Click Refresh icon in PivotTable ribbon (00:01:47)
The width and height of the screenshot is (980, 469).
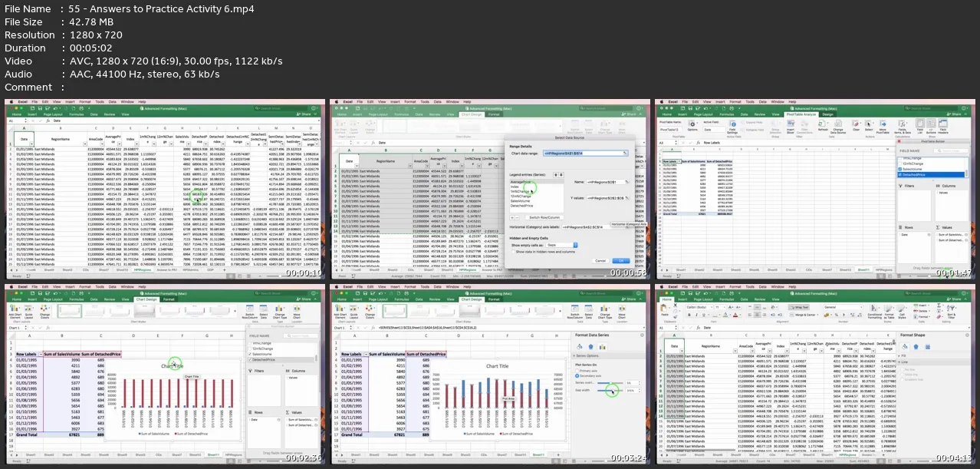click(x=822, y=124)
